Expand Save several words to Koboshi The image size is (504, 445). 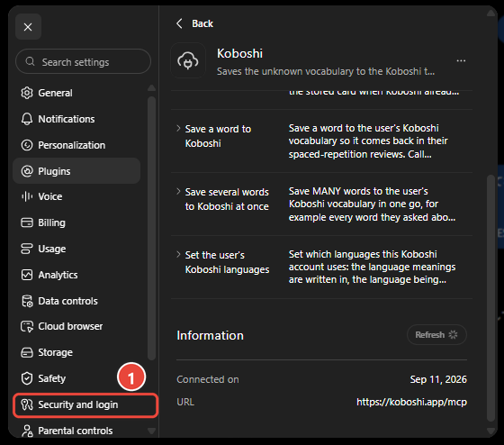coord(179,192)
